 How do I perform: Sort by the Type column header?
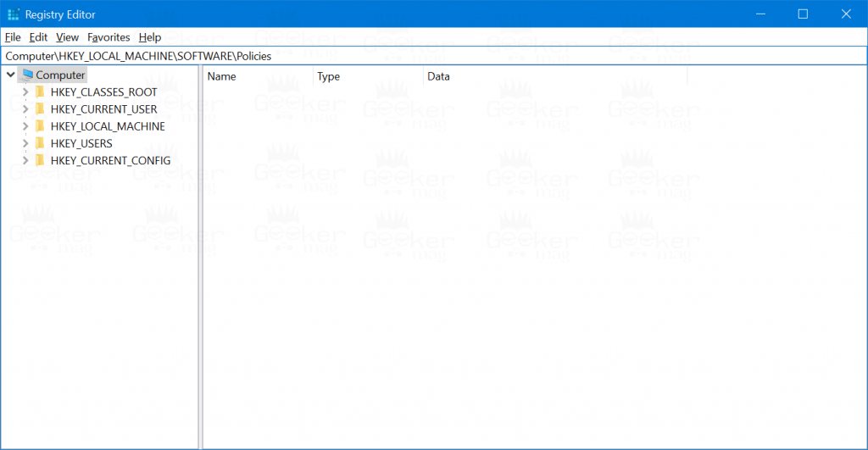(x=368, y=76)
